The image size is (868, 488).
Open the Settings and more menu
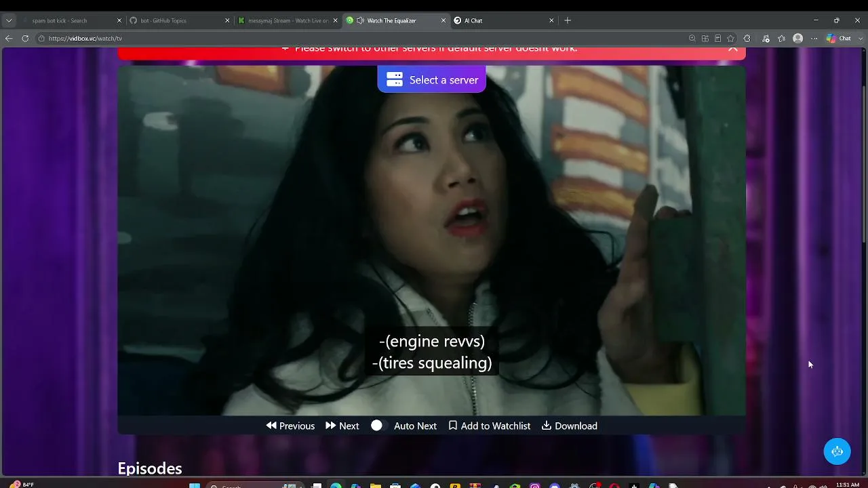click(x=814, y=39)
